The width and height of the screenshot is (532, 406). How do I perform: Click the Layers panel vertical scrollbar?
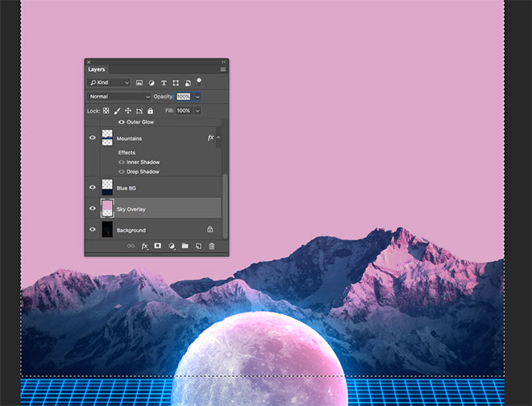(x=225, y=206)
